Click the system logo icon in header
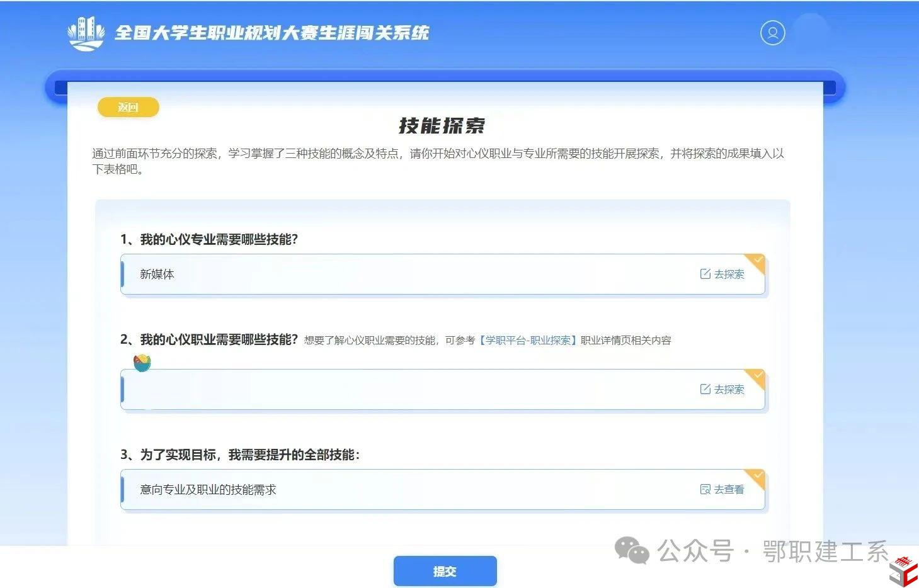919x588 pixels. coord(86,33)
